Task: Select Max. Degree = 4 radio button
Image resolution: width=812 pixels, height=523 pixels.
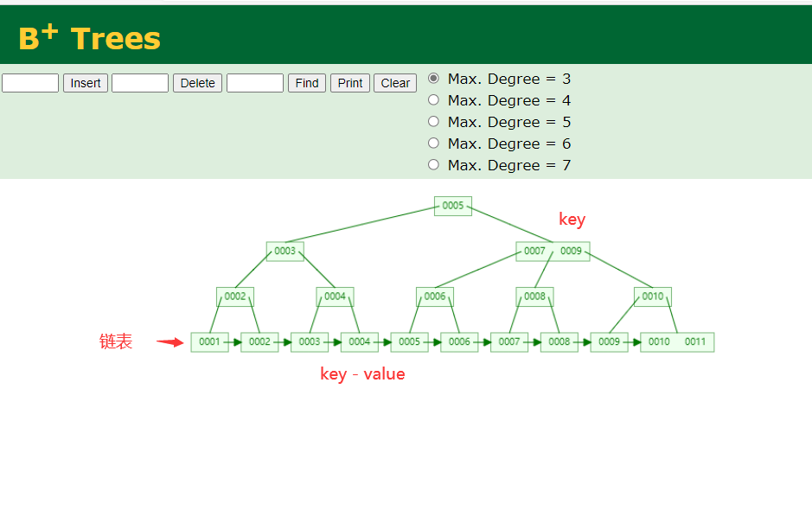Action: [433, 100]
